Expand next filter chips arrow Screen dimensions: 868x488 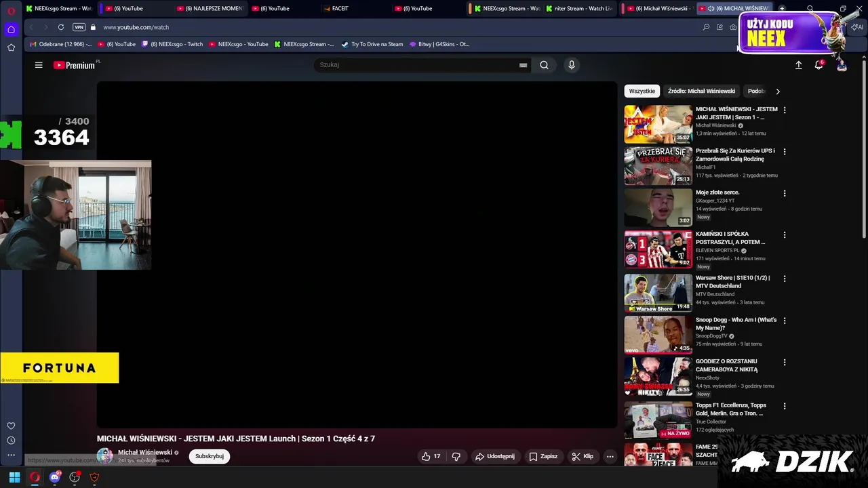778,91
